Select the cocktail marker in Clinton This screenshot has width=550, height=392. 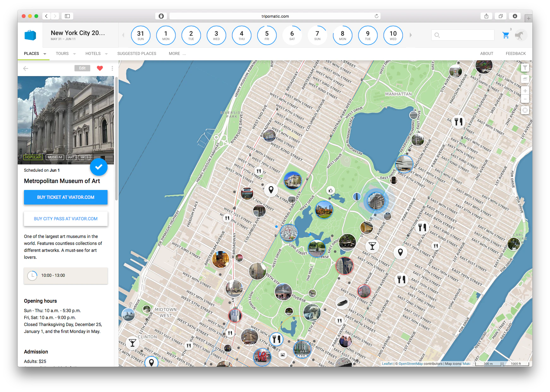click(x=133, y=342)
